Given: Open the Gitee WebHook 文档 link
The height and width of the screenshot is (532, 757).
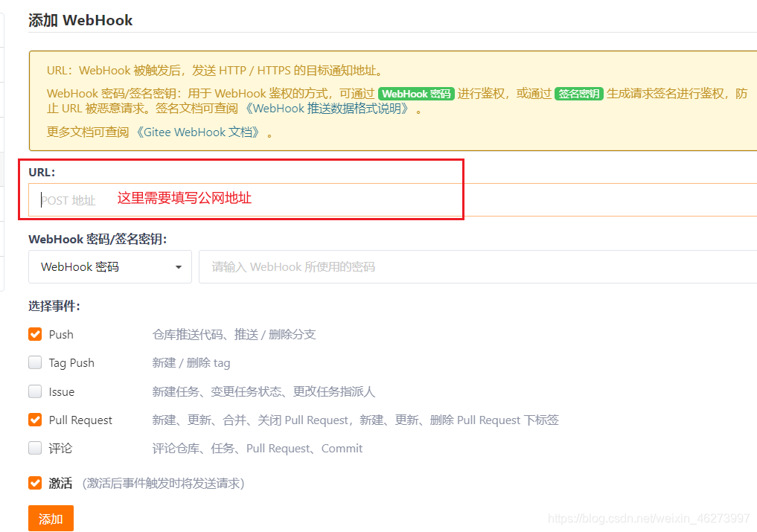Looking at the screenshot, I should (x=199, y=132).
